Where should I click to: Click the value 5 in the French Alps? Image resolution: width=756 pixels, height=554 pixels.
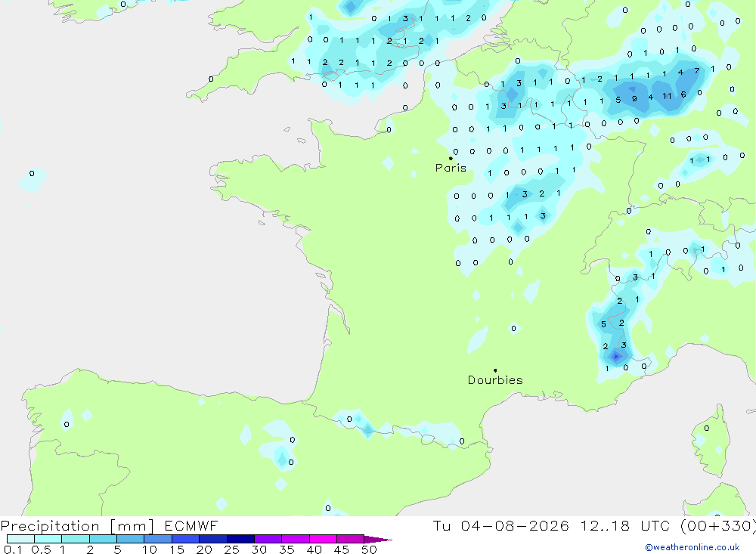point(603,324)
